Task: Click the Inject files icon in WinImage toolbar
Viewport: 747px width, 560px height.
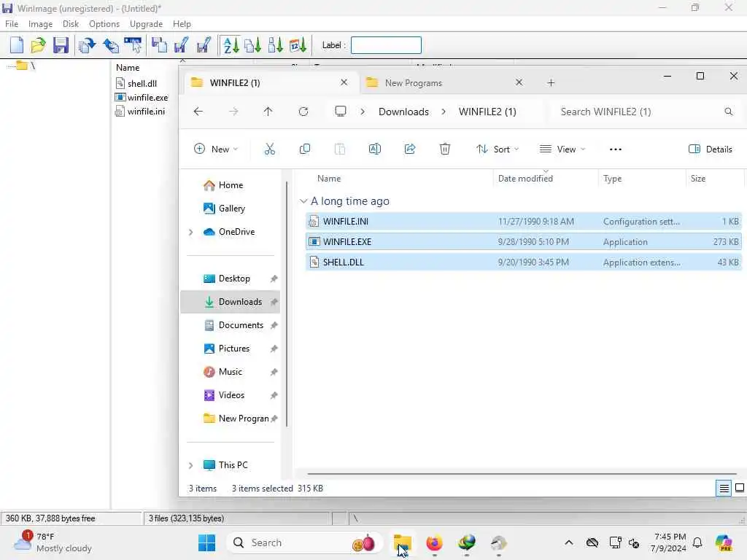Action: coord(88,45)
